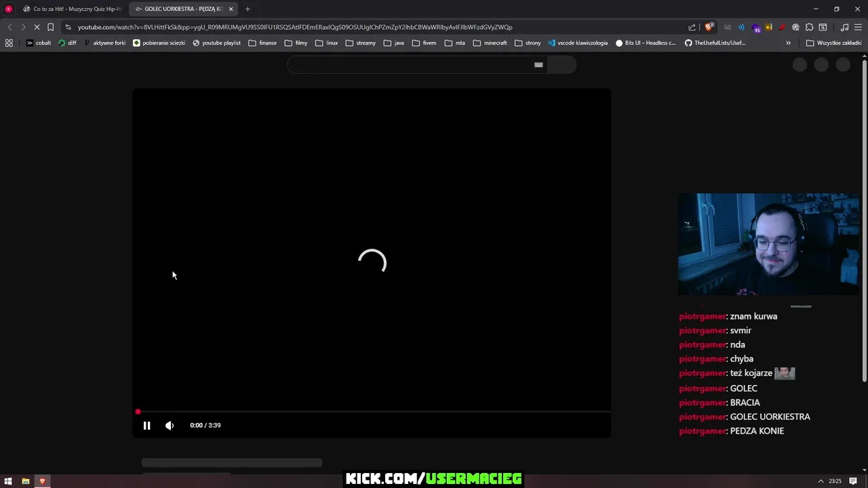Open the Brave hamburger main menu
Screen dimensions: 868x488
(858, 27)
